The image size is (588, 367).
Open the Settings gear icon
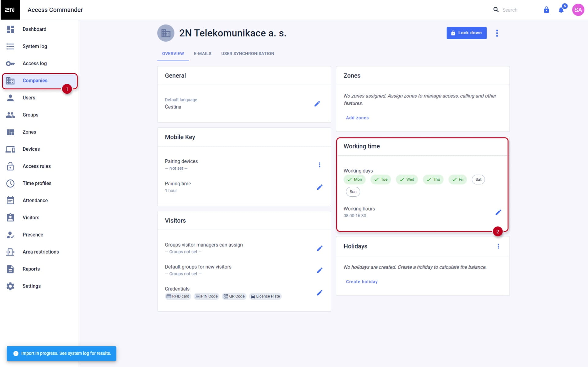pos(10,286)
